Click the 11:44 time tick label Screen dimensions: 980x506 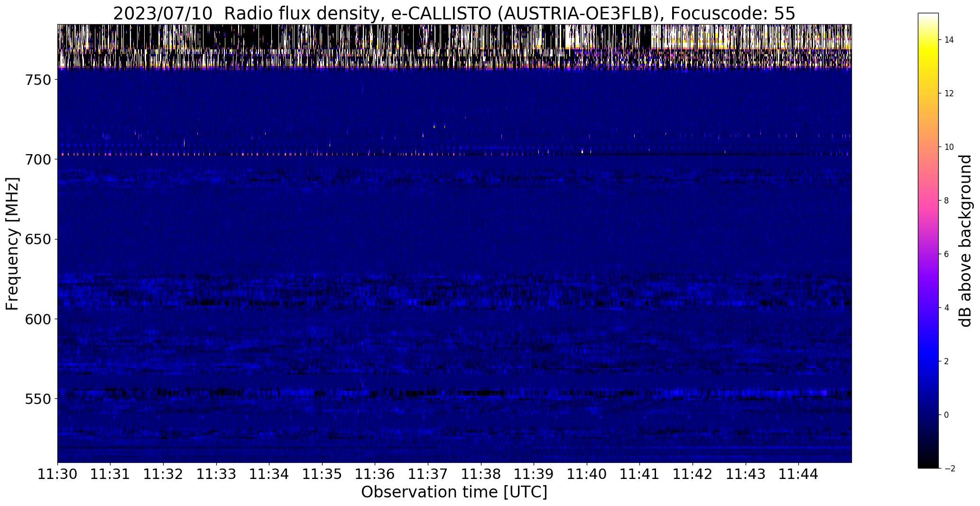pos(799,474)
